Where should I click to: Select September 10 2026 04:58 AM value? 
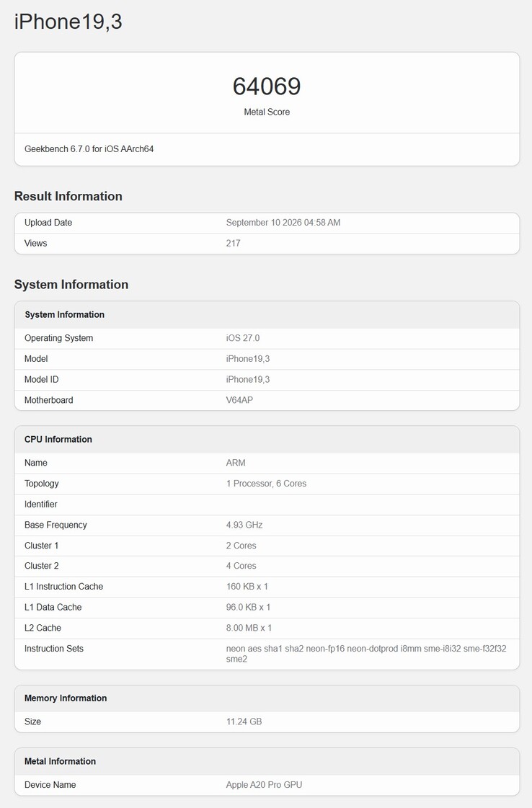pyautogui.click(x=283, y=223)
